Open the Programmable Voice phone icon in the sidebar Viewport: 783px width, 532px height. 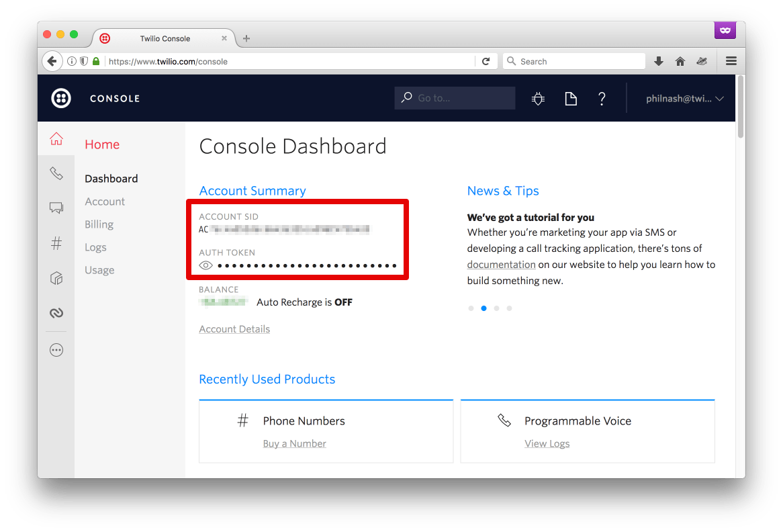click(x=56, y=173)
